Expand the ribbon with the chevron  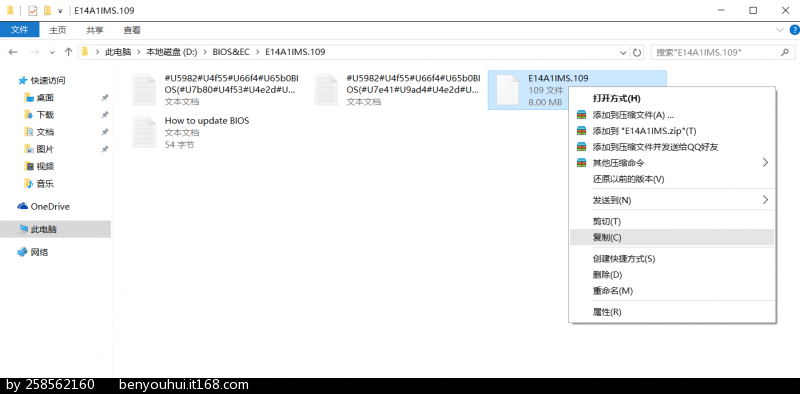pyautogui.click(x=779, y=30)
